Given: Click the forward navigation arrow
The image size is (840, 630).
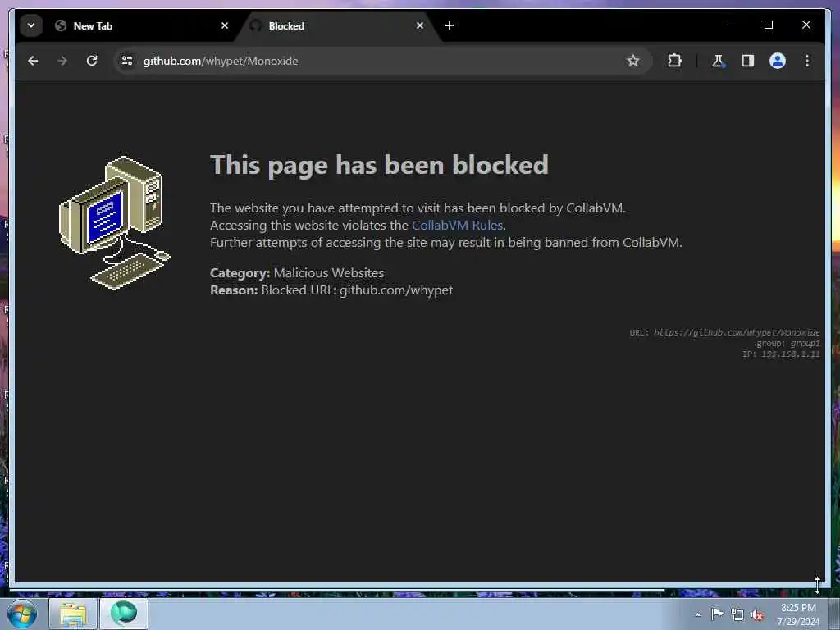Looking at the screenshot, I should [62, 61].
